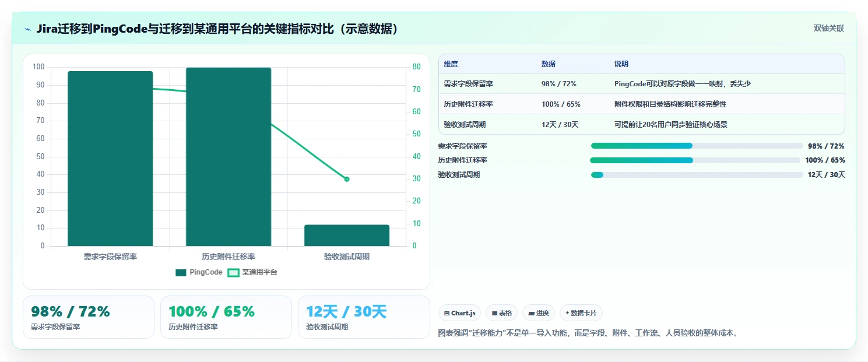Image resolution: width=868 pixels, height=362 pixels.
Task: Click the 历史附件迁移率 table row label
Action: 468,104
